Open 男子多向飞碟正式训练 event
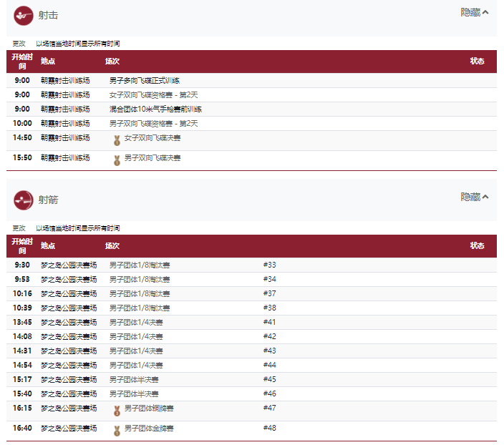The height and width of the screenshot is (445, 504). pyautogui.click(x=145, y=81)
